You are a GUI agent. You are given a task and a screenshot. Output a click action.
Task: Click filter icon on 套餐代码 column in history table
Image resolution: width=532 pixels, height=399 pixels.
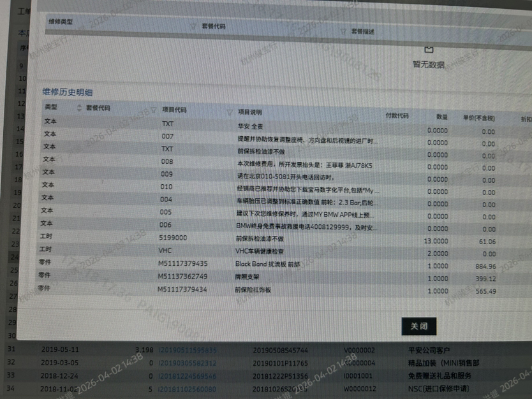[154, 110]
